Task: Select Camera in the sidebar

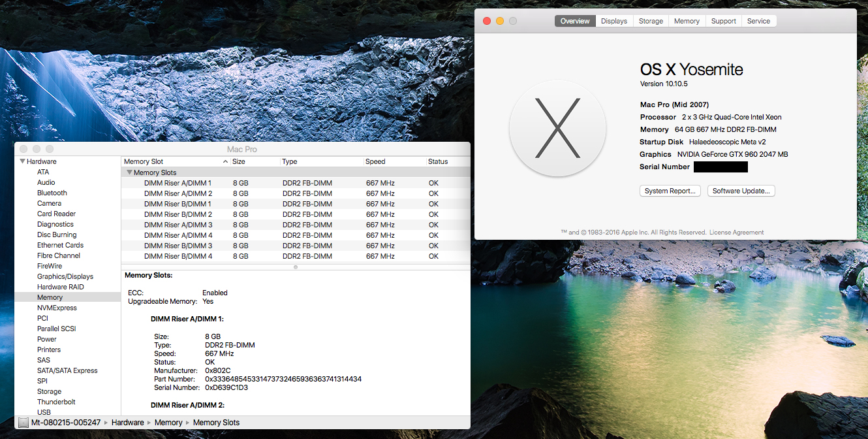Action: (x=49, y=203)
